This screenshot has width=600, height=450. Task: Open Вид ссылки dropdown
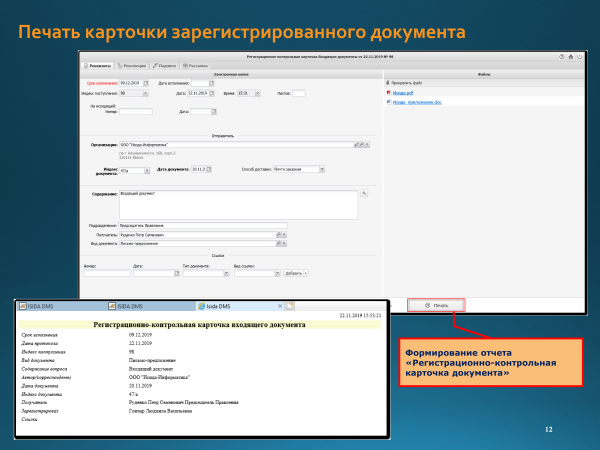pyautogui.click(x=277, y=272)
